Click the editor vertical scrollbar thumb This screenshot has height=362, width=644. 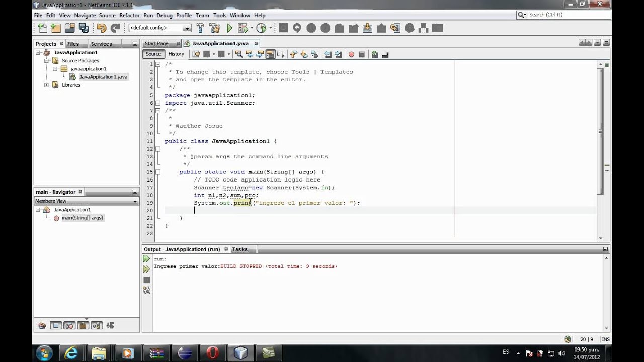point(600,131)
